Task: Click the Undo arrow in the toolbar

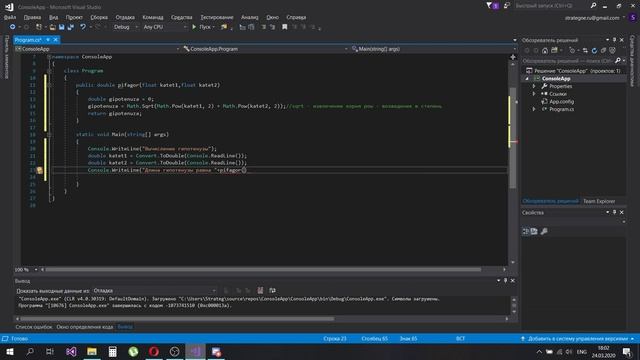Action: click(83, 27)
